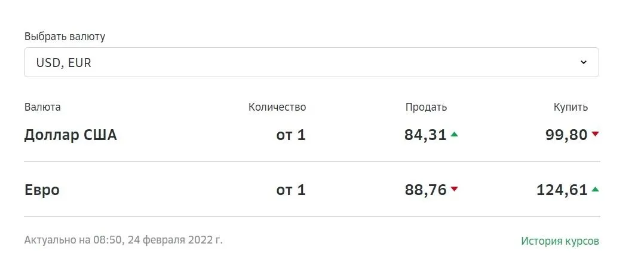Click the Купить column header
This screenshot has width=644, height=277.
tap(571, 107)
